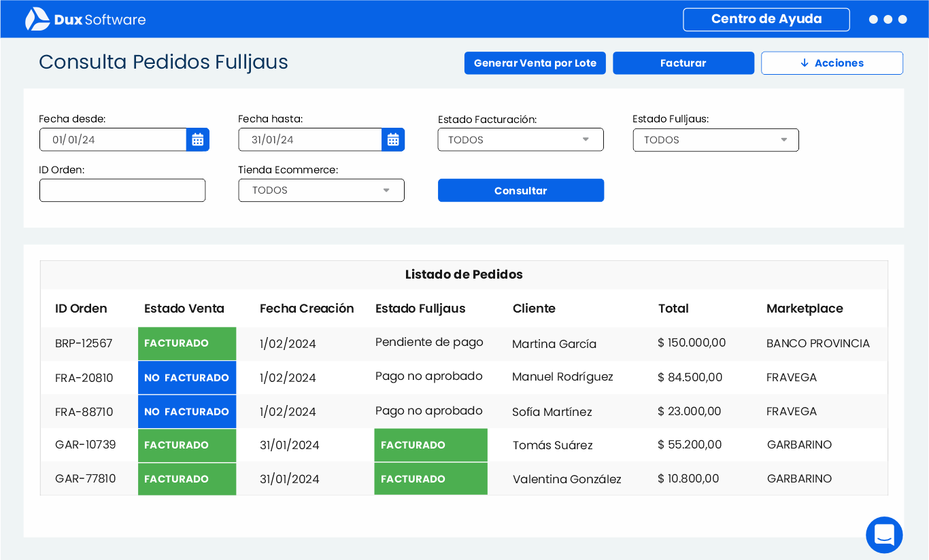Click BANCO PROVINCIA marketplace cell
Image resolution: width=929 pixels, height=560 pixels.
point(818,343)
